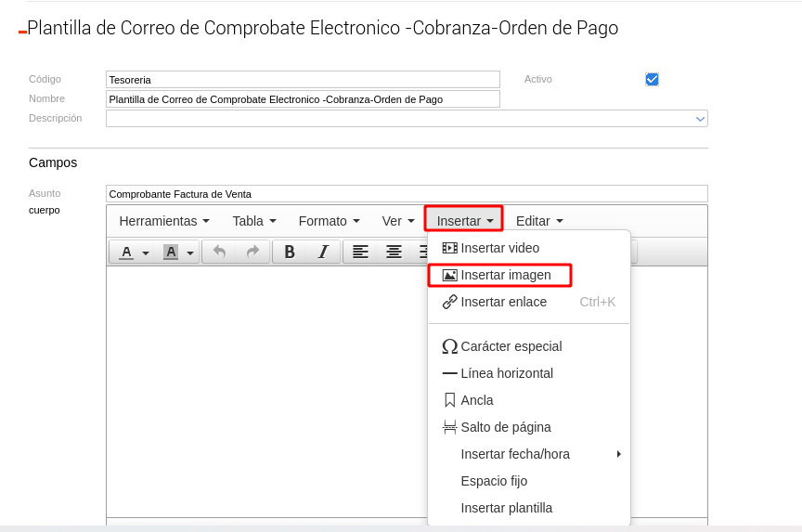Toggle italic formatting
This screenshot has width=802, height=532.
click(x=323, y=252)
